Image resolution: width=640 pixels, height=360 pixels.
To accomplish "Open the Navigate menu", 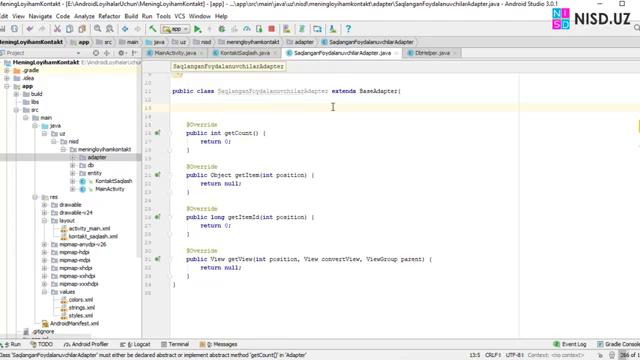I will click(40, 16).
